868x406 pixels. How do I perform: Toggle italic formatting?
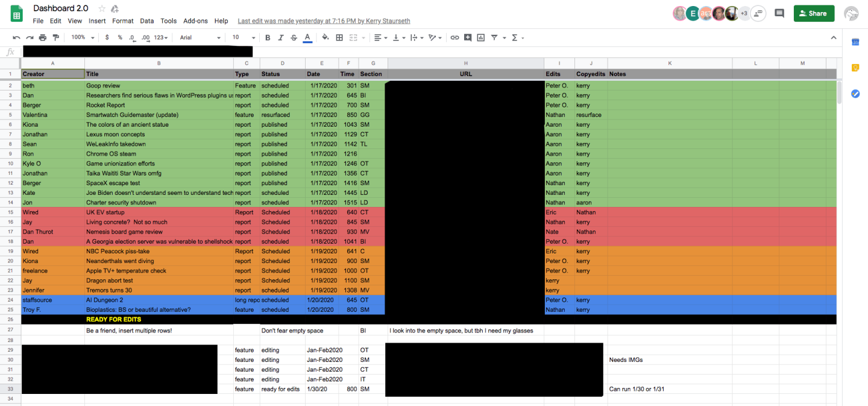click(x=281, y=37)
